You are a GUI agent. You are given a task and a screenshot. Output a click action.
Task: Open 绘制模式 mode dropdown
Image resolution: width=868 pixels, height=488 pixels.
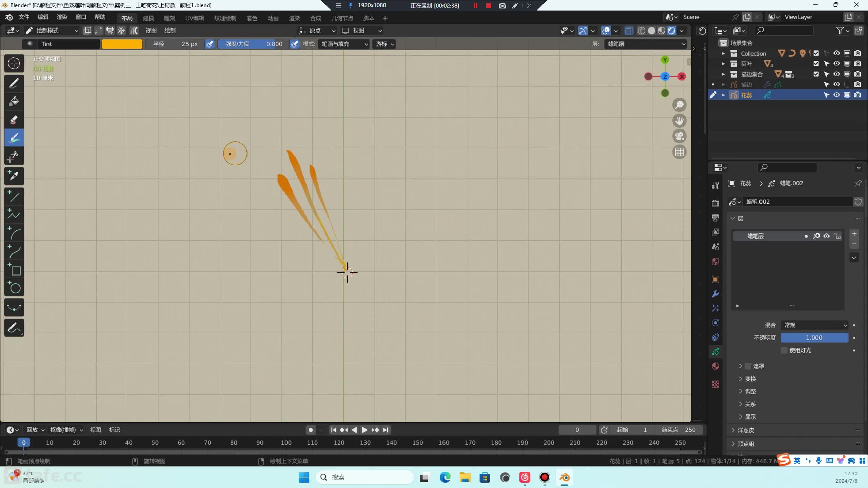(52, 30)
